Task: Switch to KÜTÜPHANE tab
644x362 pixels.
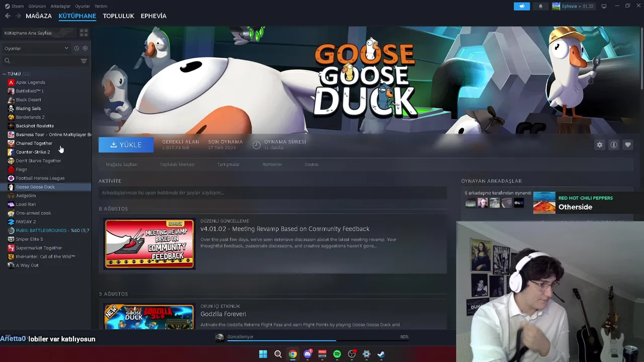Action: (x=77, y=16)
